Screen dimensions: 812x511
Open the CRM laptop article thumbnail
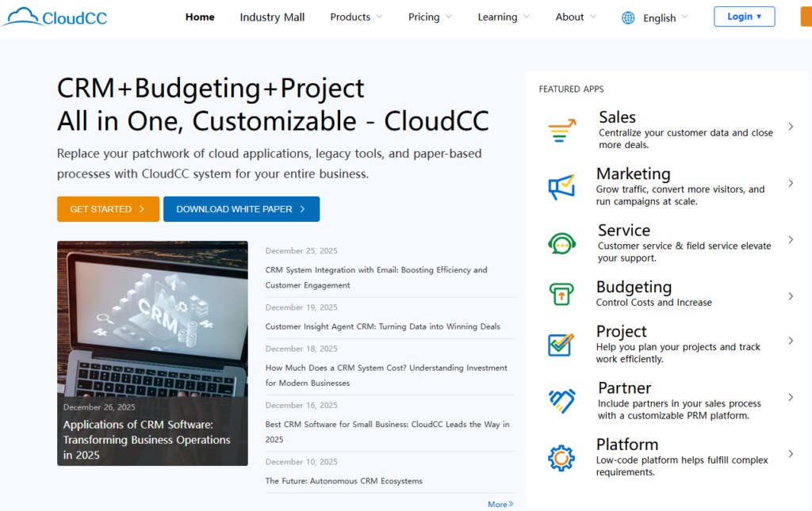coord(152,353)
